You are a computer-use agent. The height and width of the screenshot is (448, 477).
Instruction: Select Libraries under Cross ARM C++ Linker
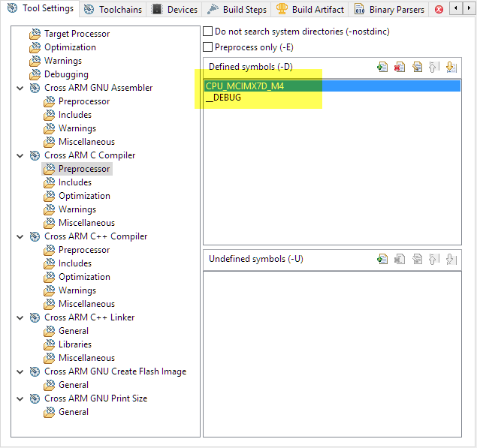[x=75, y=344]
